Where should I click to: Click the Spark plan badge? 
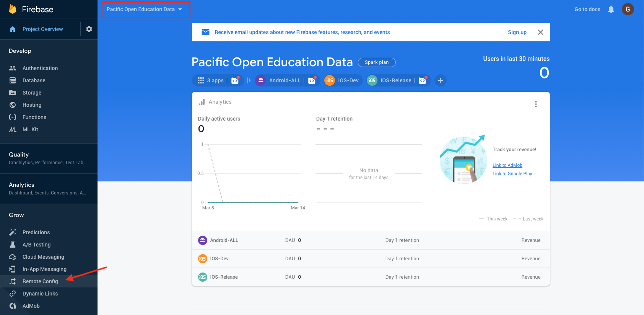point(376,62)
